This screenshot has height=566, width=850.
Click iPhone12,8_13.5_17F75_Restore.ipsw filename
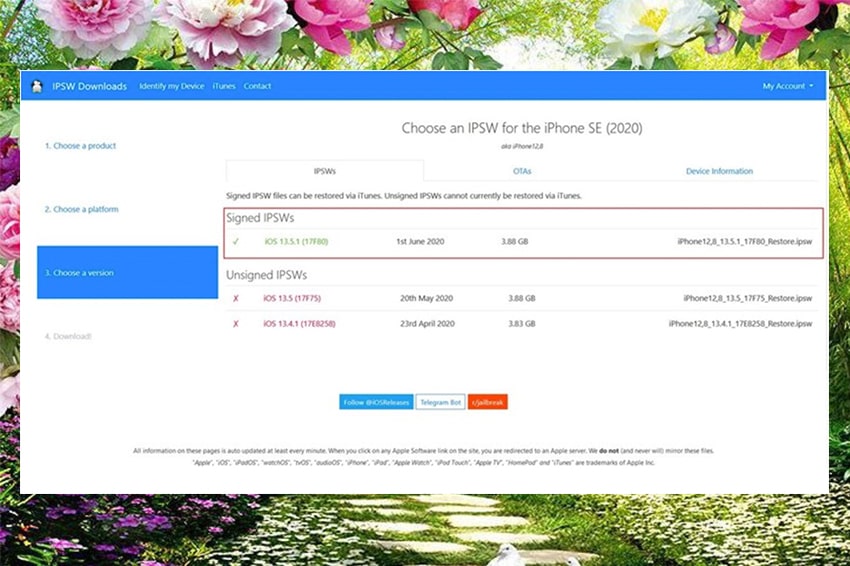click(x=748, y=298)
